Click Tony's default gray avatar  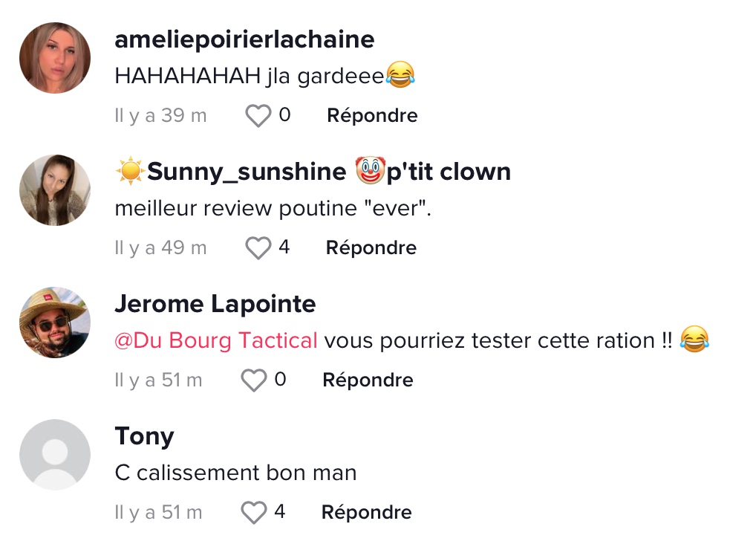click(x=55, y=455)
